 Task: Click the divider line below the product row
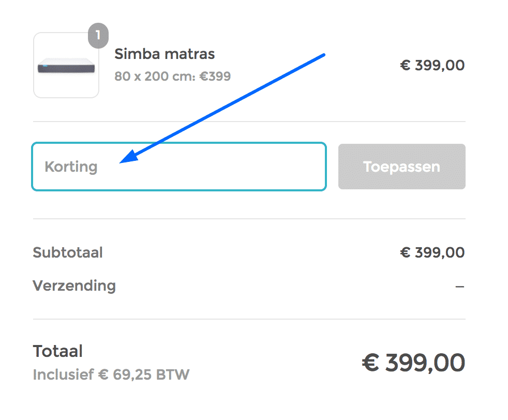pyautogui.click(x=249, y=122)
